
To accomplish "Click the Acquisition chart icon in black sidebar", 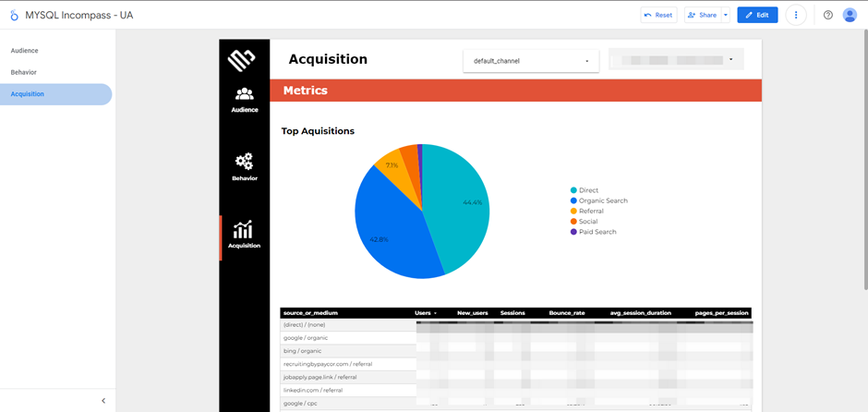I will 244,230.
